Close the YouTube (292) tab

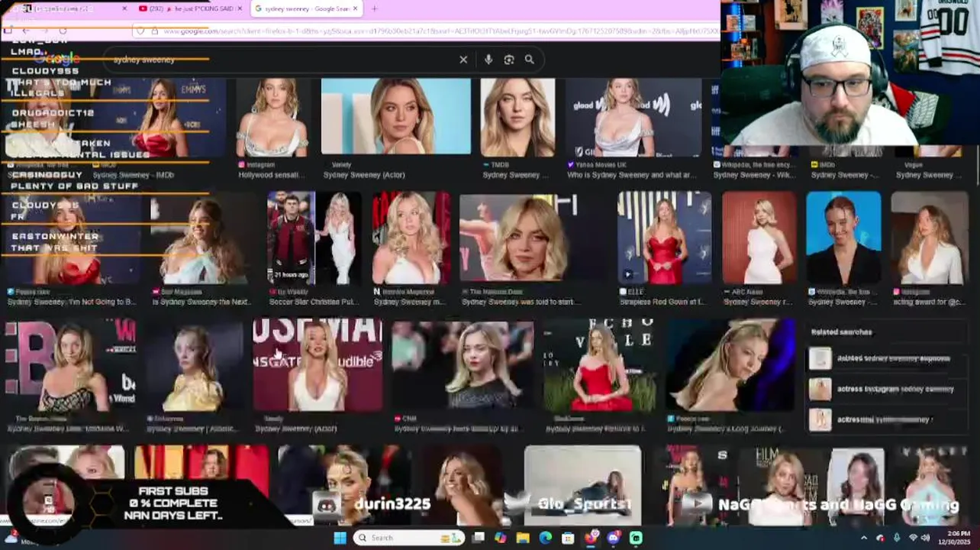point(239,8)
